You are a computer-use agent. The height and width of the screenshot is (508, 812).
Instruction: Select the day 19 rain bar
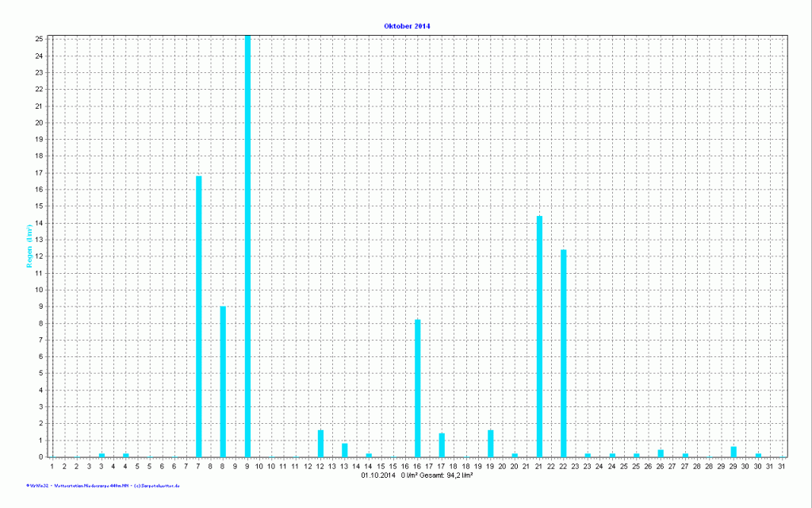pos(491,444)
